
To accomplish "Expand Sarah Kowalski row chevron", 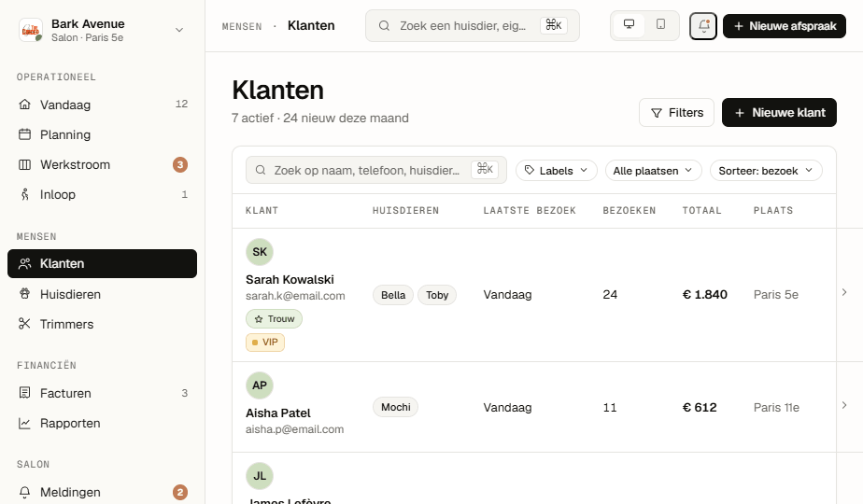I will [844, 292].
